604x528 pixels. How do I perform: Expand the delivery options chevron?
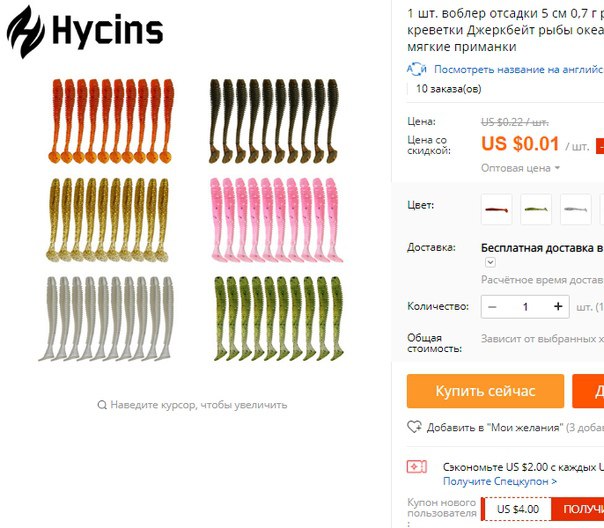click(490, 262)
